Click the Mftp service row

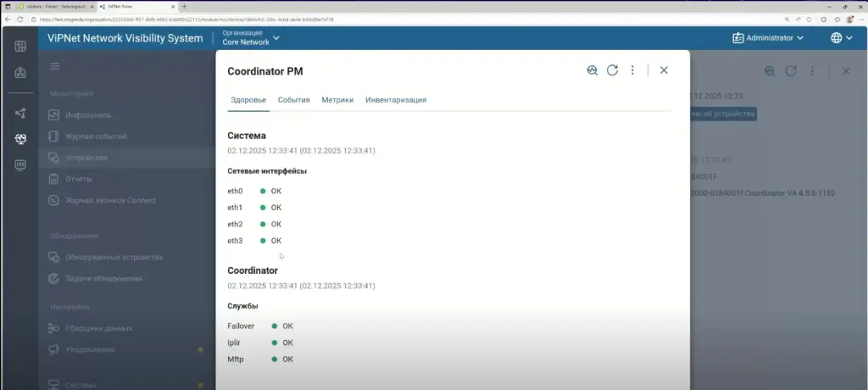(260, 359)
